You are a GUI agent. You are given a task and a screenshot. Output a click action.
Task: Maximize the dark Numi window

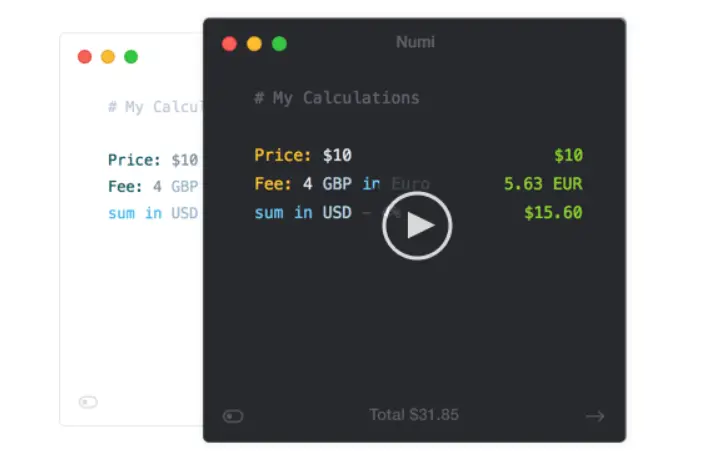(279, 44)
